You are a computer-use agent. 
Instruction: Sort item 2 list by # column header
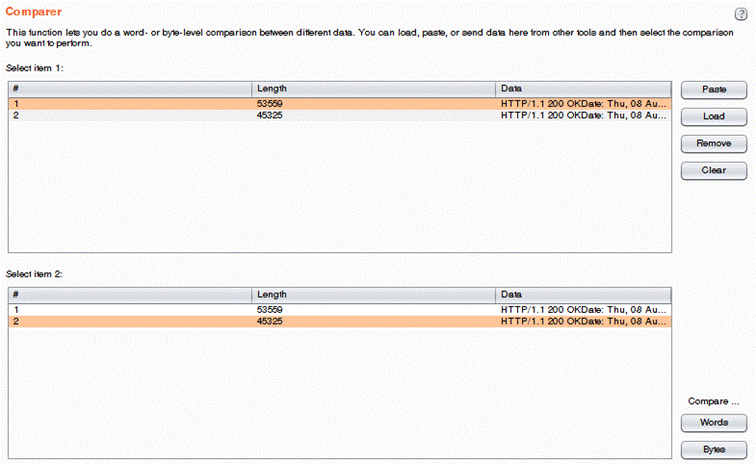pyautogui.click(x=130, y=295)
